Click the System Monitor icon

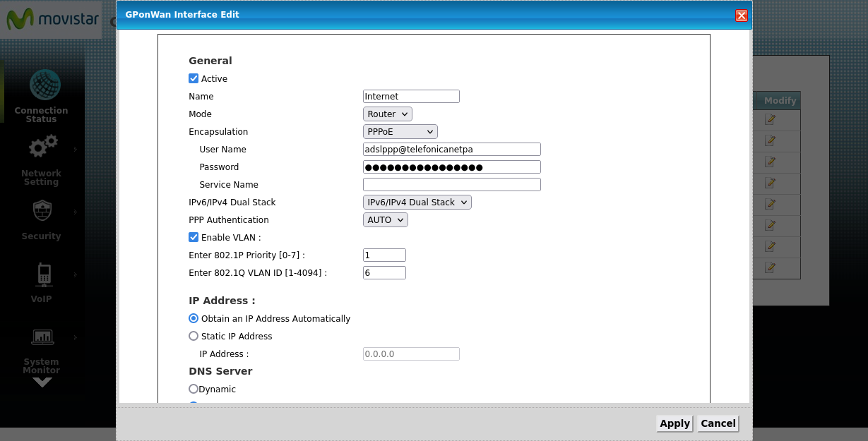coord(43,337)
